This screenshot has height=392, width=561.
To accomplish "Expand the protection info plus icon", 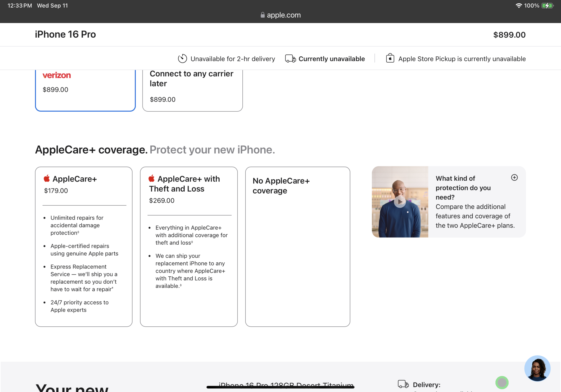I will pyautogui.click(x=514, y=178).
